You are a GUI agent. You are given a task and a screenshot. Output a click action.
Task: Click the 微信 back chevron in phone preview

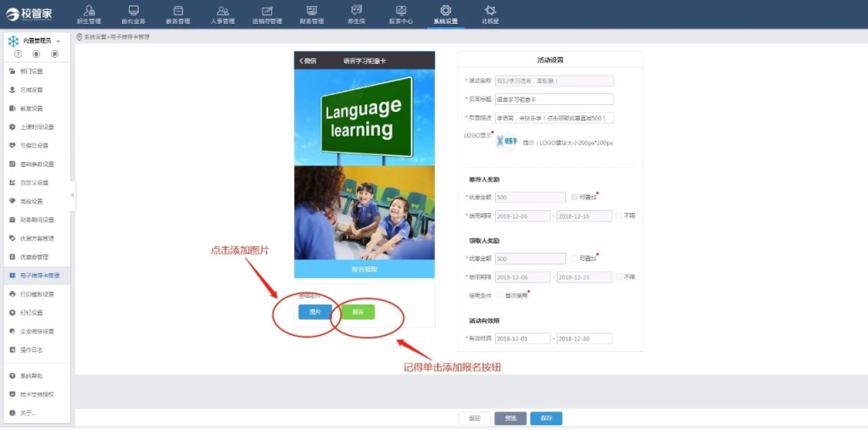coord(301,61)
